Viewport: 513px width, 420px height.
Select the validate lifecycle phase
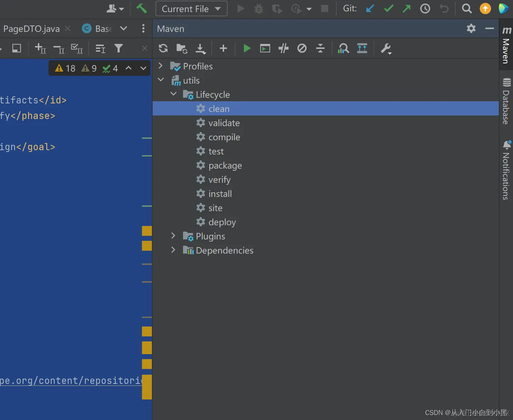click(x=325, y=123)
